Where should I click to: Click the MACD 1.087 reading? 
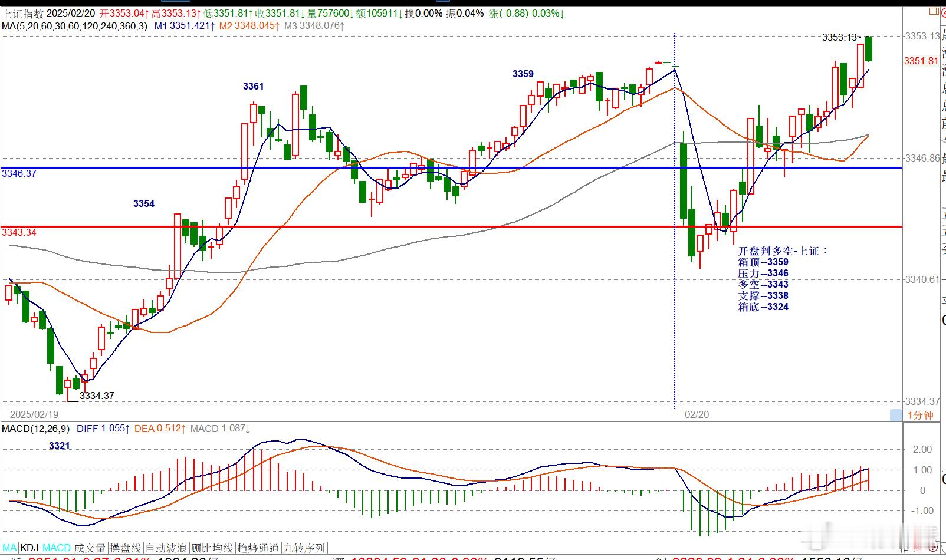click(221, 429)
